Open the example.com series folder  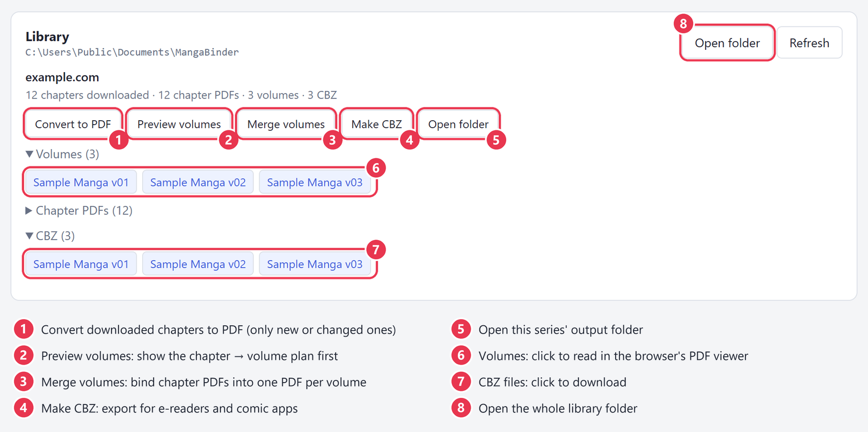pos(458,124)
